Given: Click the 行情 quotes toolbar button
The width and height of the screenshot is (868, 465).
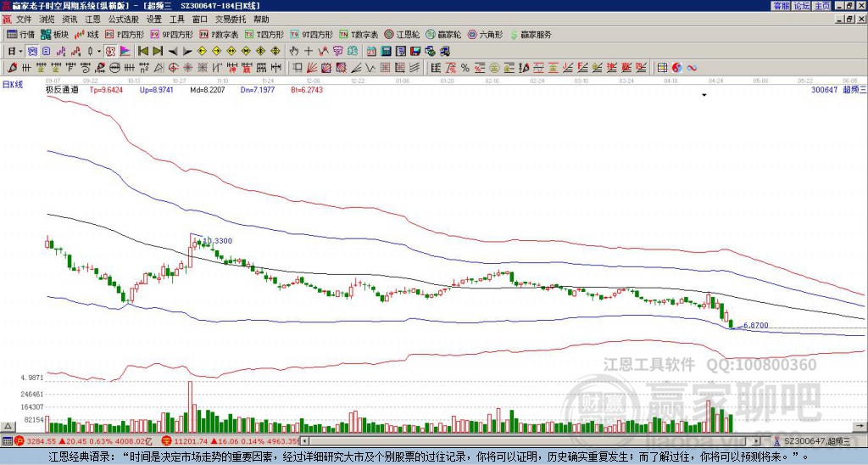Looking at the screenshot, I should [20, 34].
